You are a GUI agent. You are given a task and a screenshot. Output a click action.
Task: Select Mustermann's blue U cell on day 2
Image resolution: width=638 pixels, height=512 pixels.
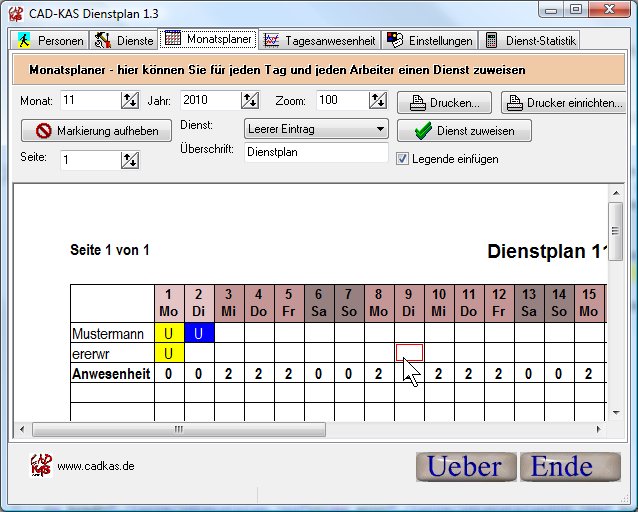(x=199, y=332)
